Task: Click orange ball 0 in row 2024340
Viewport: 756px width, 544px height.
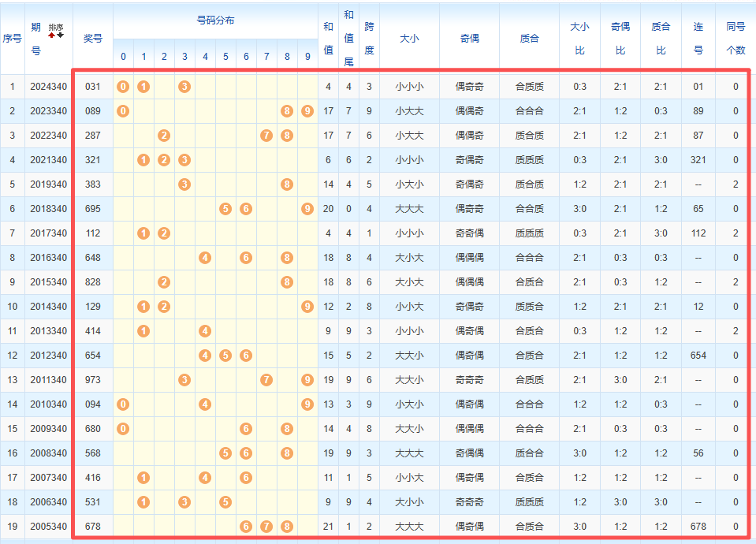Action: pyautogui.click(x=123, y=87)
